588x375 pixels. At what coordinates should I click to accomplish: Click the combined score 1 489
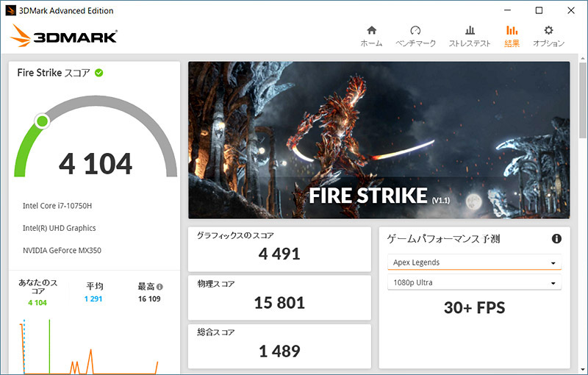pos(279,351)
